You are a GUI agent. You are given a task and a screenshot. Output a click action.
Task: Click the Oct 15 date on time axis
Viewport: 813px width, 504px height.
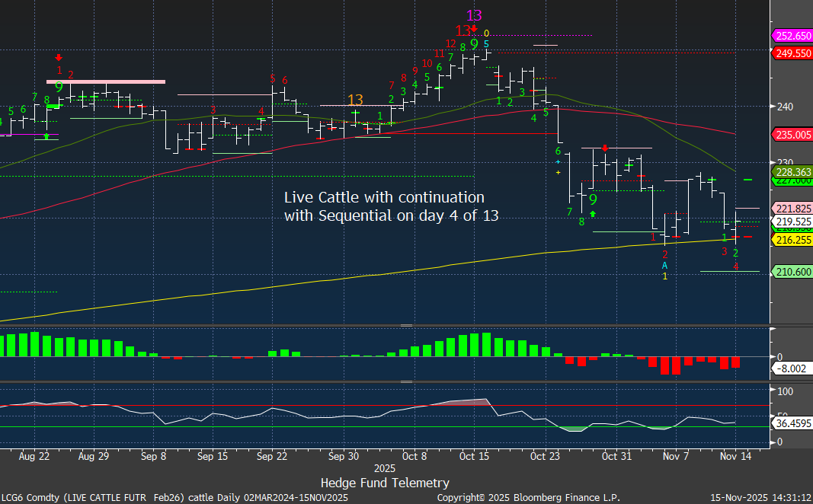474,456
